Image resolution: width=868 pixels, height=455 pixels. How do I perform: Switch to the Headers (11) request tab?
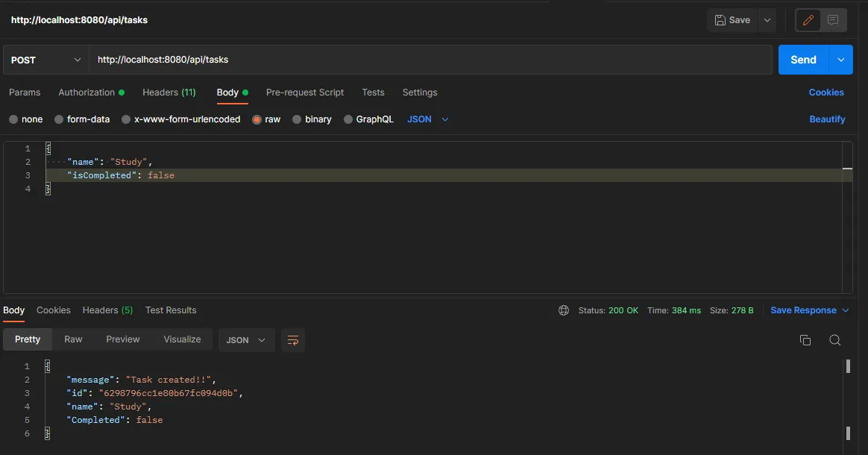[x=169, y=92]
